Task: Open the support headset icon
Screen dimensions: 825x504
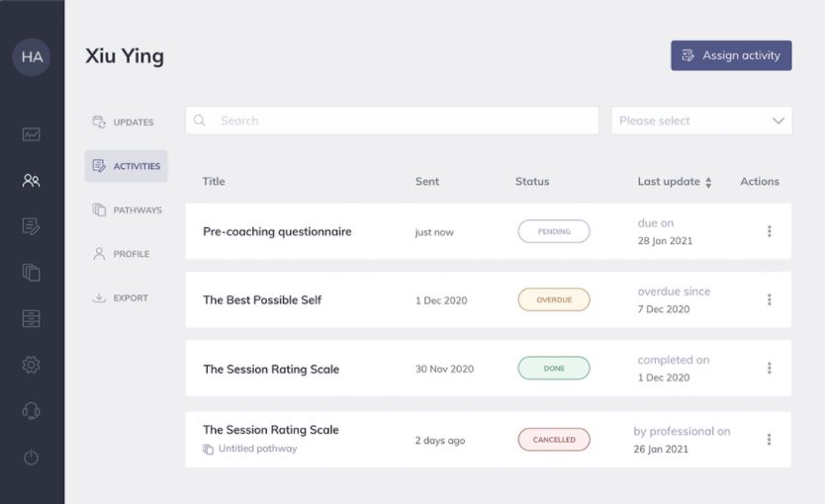Action: coord(32,410)
